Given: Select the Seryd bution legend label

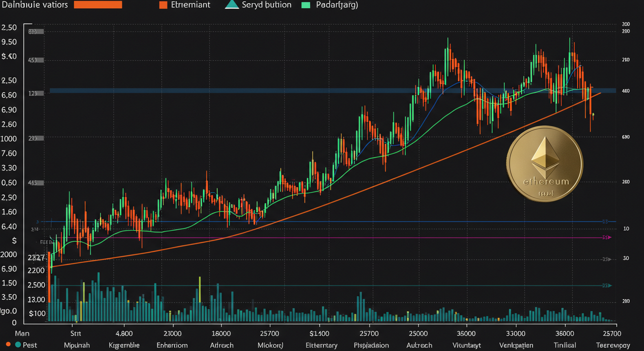Looking at the screenshot, I should (x=267, y=5).
